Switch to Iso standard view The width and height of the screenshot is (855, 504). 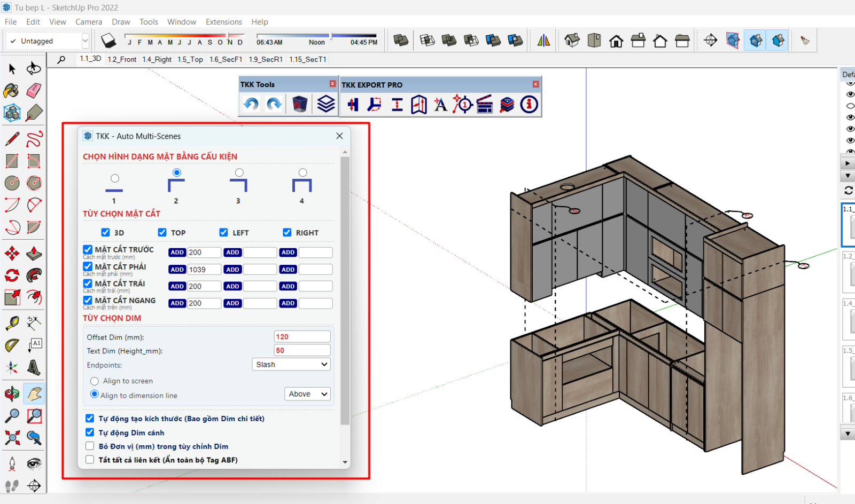[x=572, y=41]
